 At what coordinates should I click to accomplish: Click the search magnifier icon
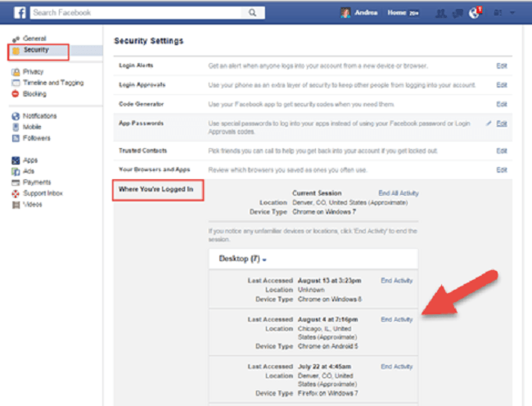click(254, 12)
